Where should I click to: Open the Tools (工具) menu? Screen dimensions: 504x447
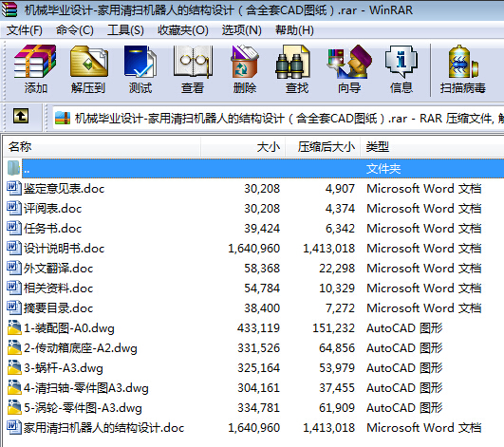[125, 30]
